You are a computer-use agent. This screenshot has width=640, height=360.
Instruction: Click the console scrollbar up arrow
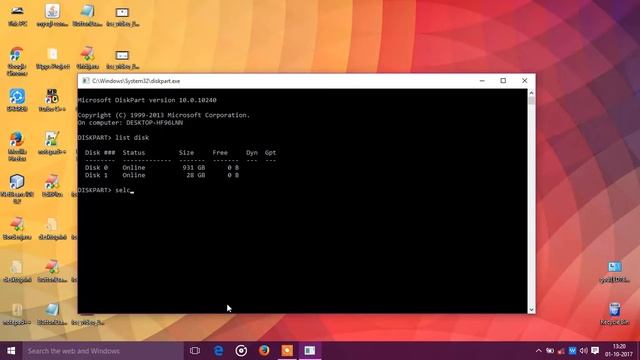(531, 93)
